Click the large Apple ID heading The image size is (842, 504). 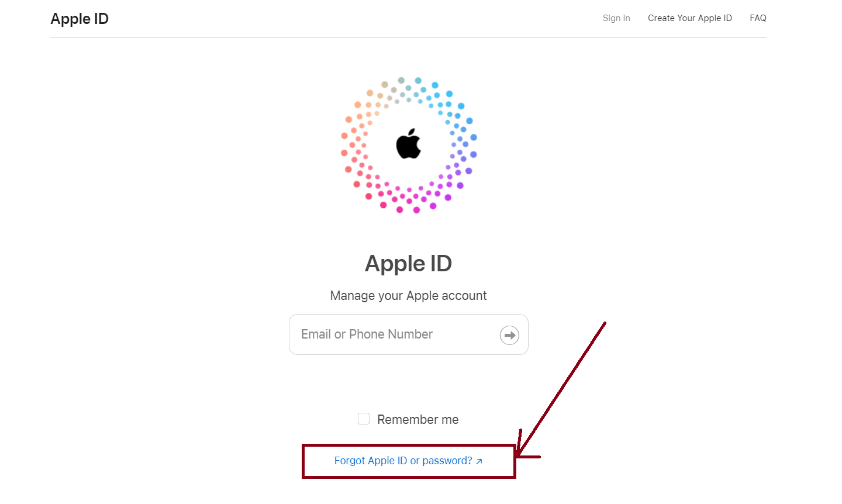click(x=408, y=264)
